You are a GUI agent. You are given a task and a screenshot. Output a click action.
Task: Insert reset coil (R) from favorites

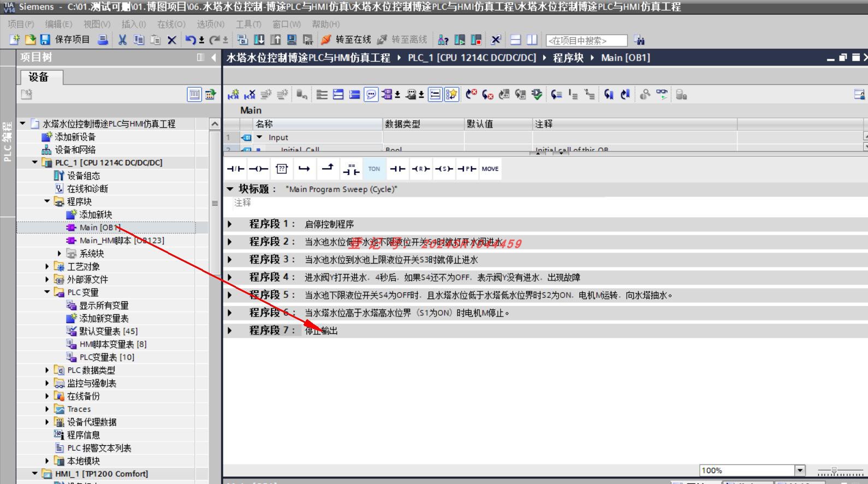tap(420, 169)
